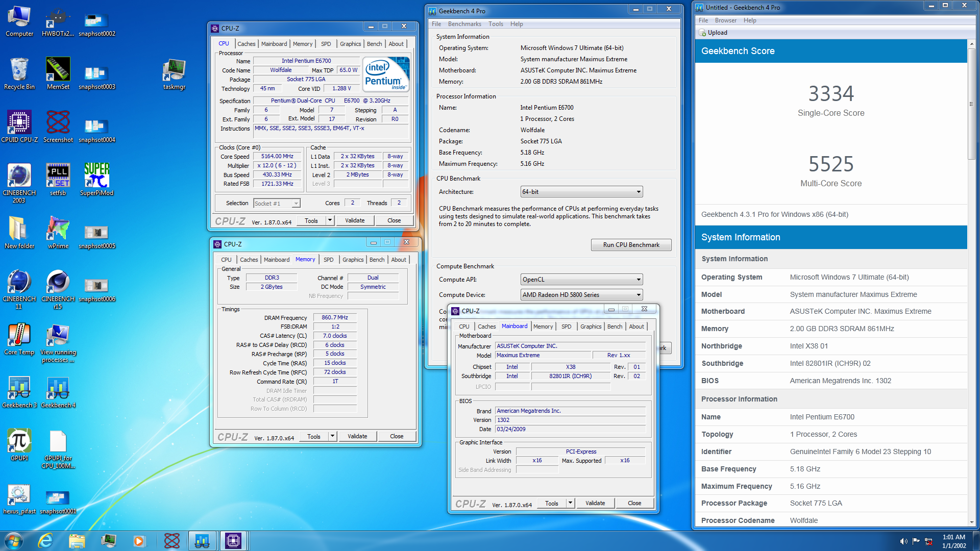Image resolution: width=980 pixels, height=551 pixels.
Task: Click scrollbar down arrow in Geekbench results
Action: (x=971, y=522)
